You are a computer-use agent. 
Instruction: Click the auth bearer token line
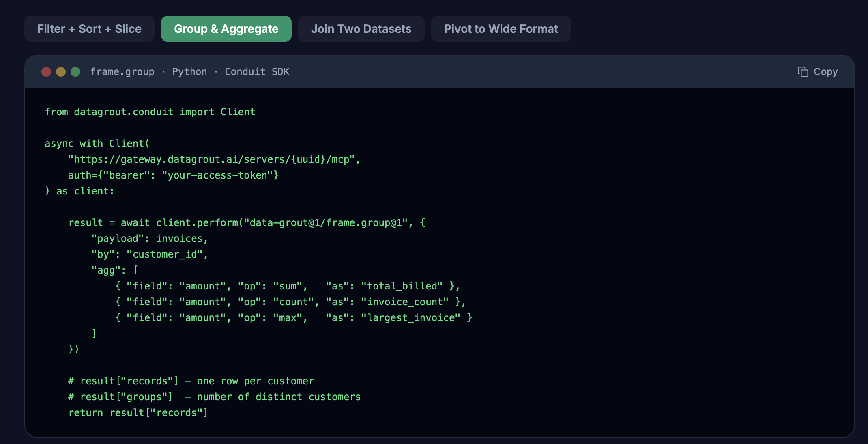click(x=173, y=175)
